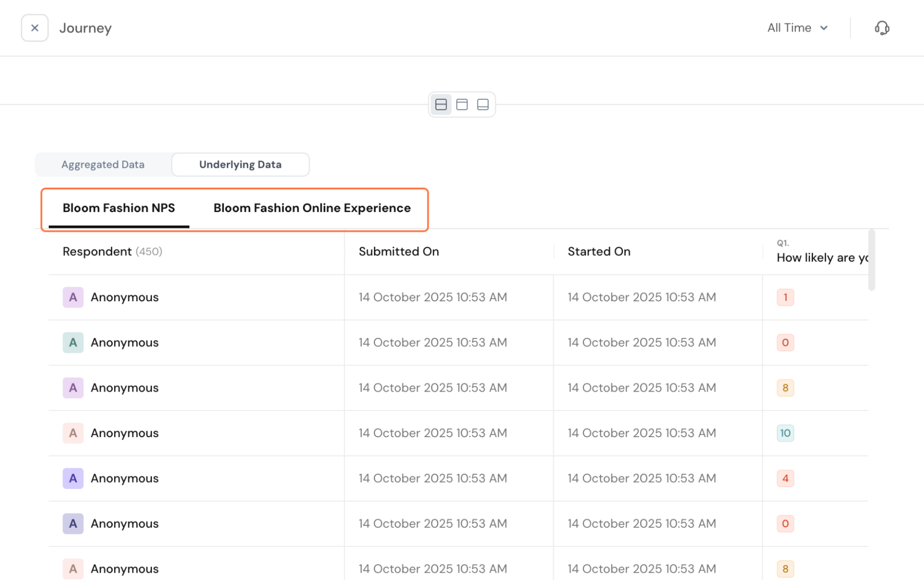Open the Bloom Fashion NPS tab
The width and height of the screenshot is (924, 586).
coord(119,208)
